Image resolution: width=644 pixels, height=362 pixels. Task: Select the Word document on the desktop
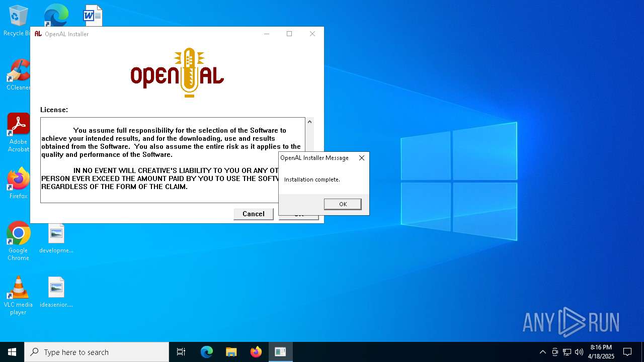tap(93, 15)
